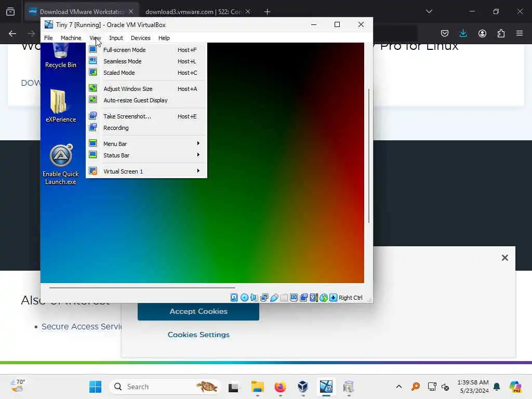Open File menu in VirtualBox window

48,38
